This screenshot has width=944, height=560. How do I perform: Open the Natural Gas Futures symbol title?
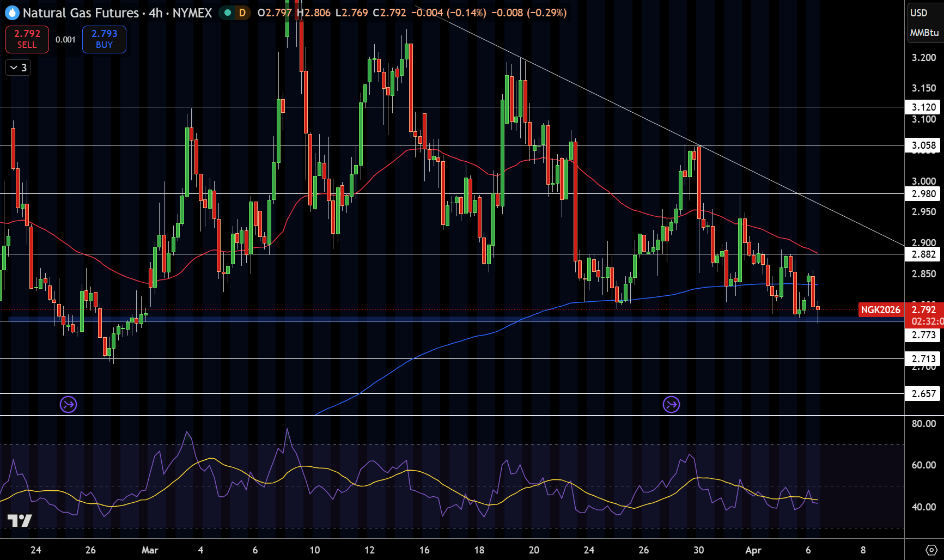pos(81,13)
